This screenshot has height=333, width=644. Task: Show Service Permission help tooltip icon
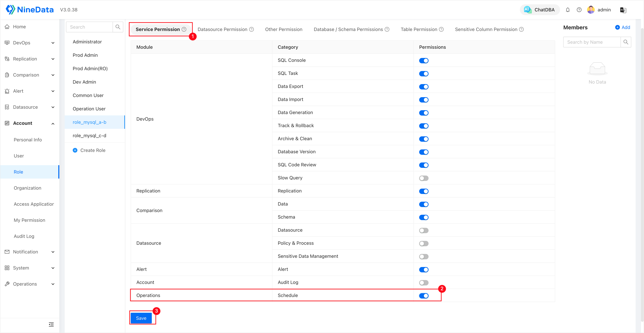click(x=184, y=29)
